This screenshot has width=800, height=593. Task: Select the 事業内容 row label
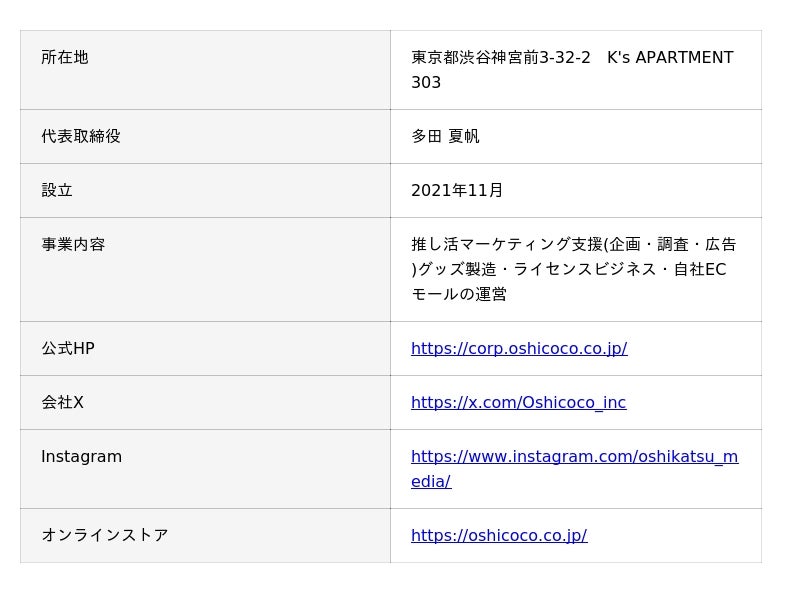73,244
